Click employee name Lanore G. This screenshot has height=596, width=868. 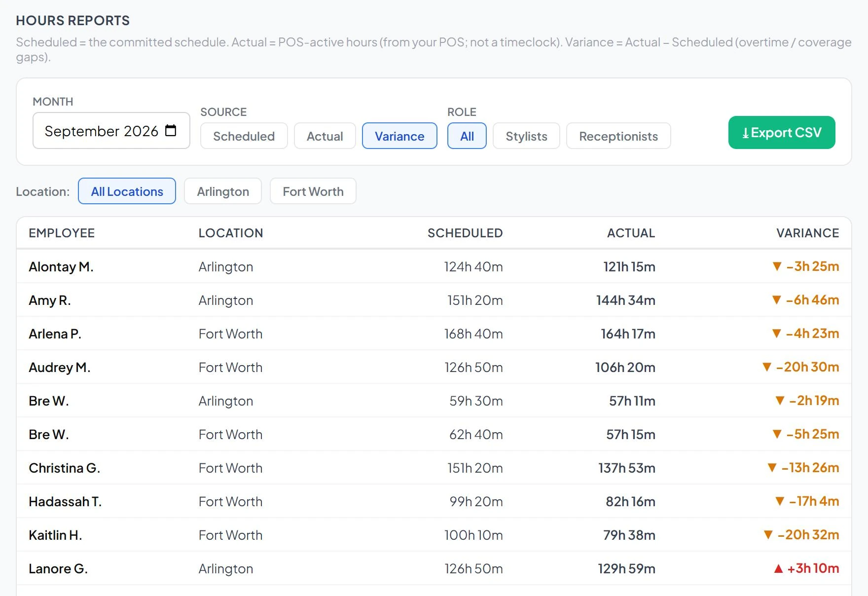point(58,569)
